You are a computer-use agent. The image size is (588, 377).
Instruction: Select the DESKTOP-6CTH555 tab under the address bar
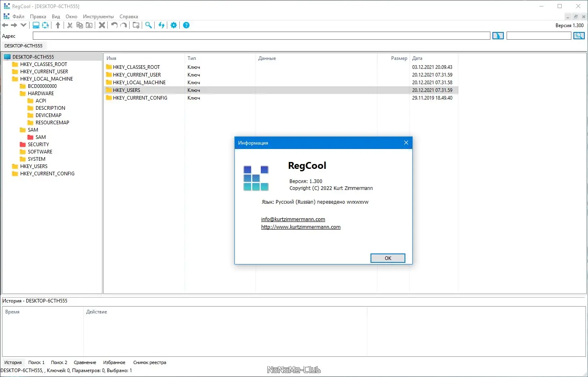(x=23, y=46)
